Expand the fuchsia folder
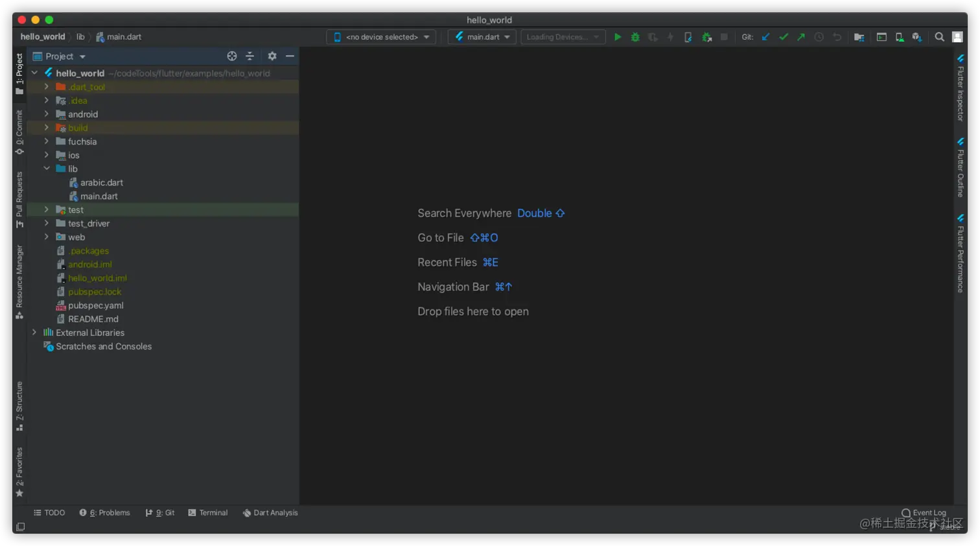Screen dimensions: 980x546 (x=47, y=141)
